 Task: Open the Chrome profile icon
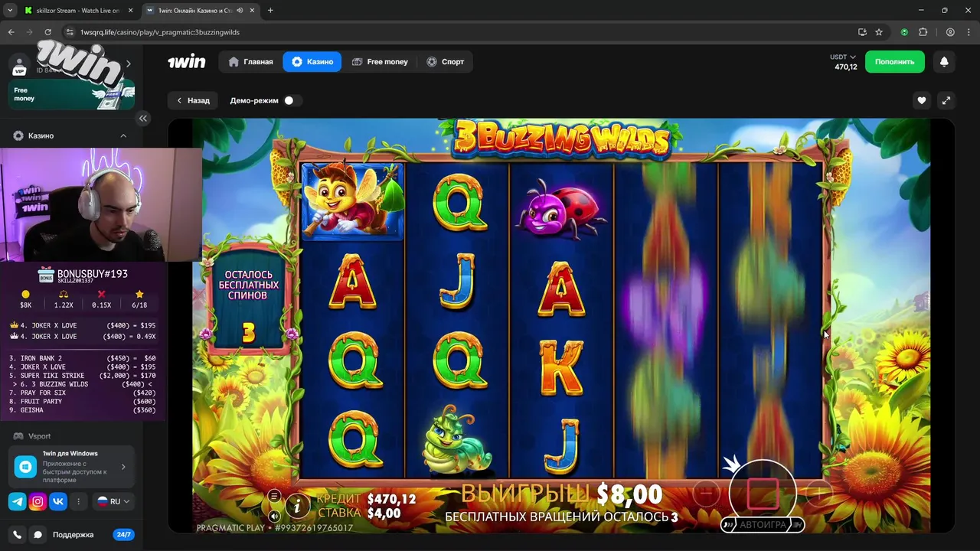950,32
